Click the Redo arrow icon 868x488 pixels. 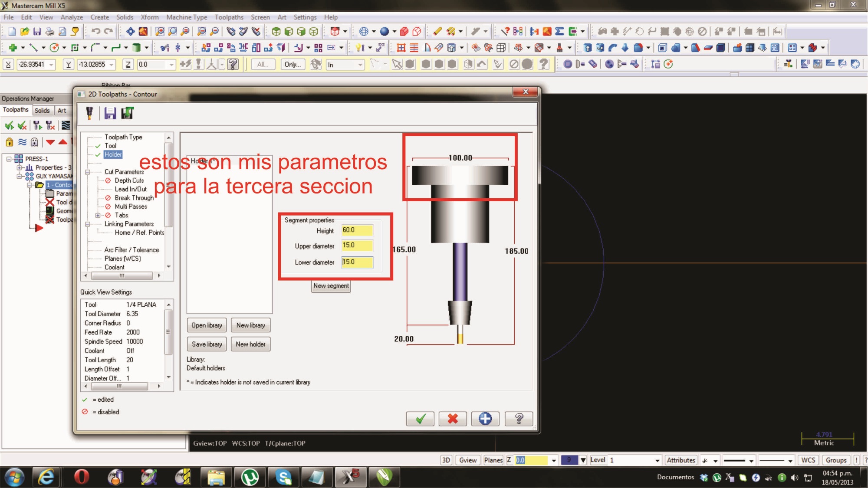pyautogui.click(x=108, y=31)
